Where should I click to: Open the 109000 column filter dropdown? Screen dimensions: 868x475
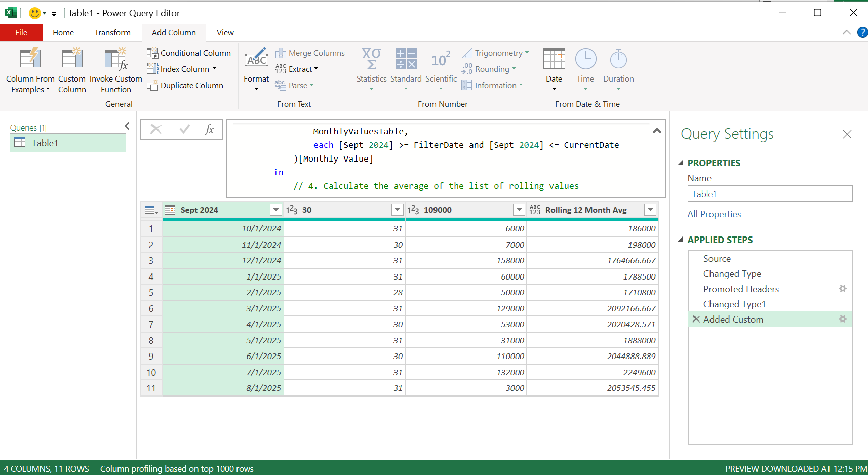click(x=519, y=210)
